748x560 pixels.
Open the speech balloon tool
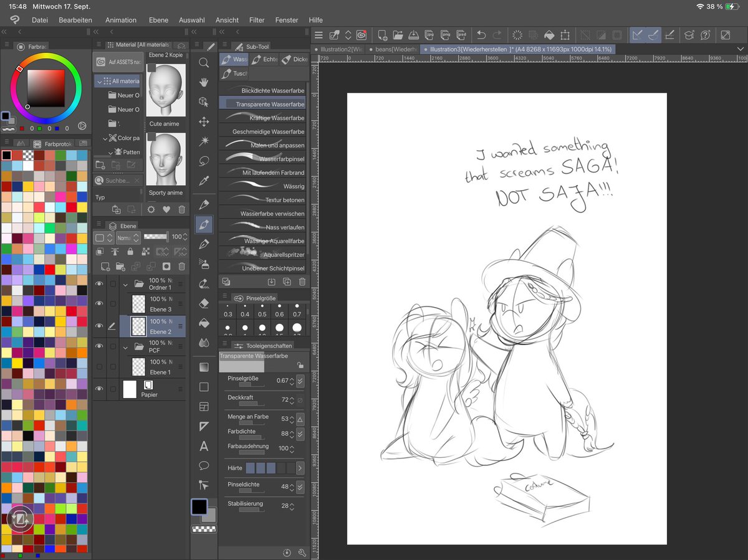[203, 465]
